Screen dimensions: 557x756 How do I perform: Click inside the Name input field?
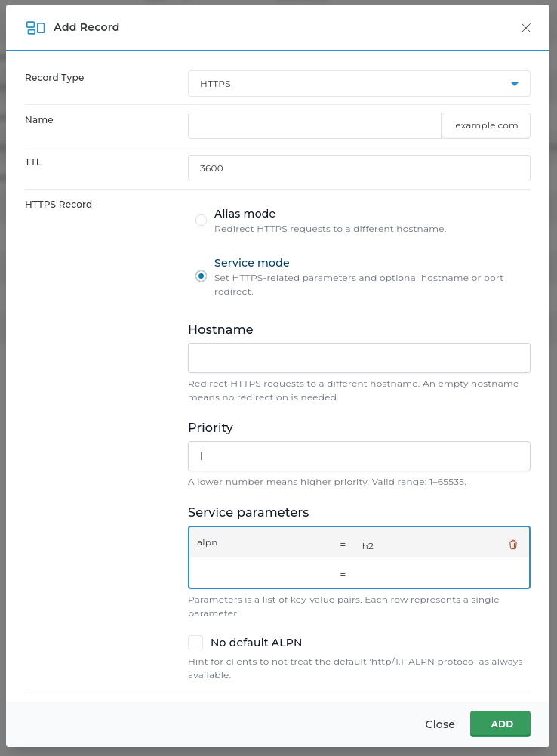tap(314, 125)
